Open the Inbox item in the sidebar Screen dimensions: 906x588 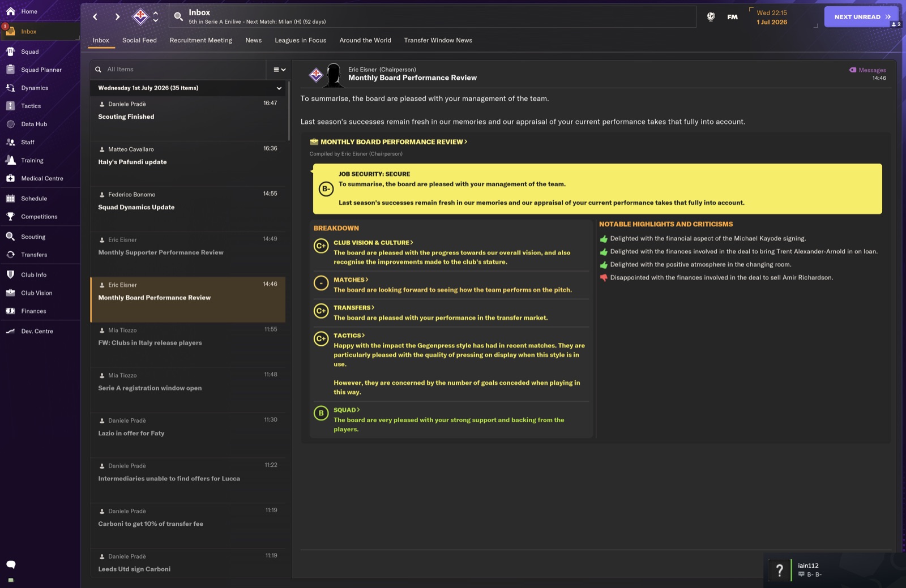(x=40, y=32)
